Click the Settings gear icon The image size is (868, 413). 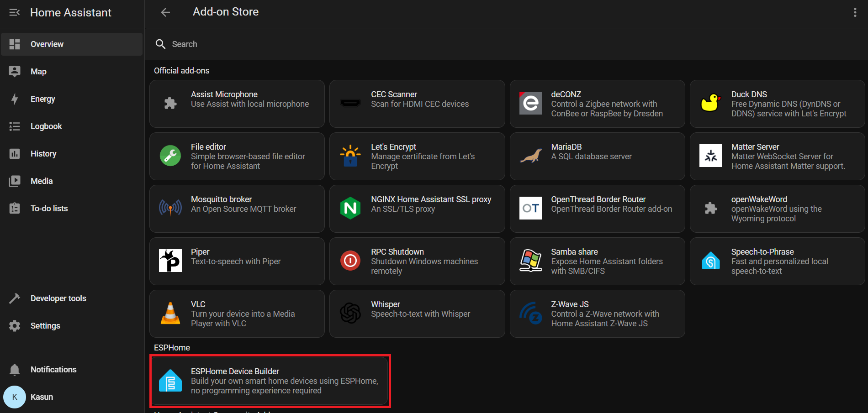coord(15,326)
